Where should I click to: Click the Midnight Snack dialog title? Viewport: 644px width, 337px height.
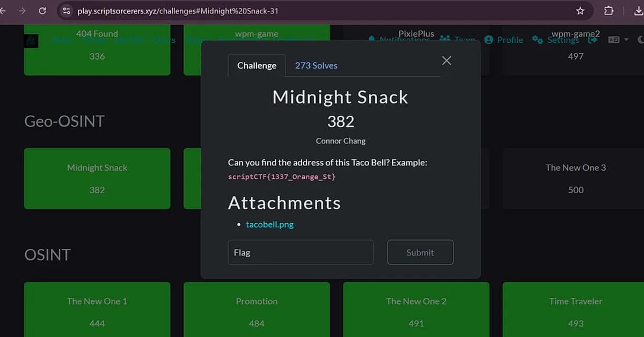[x=340, y=97]
